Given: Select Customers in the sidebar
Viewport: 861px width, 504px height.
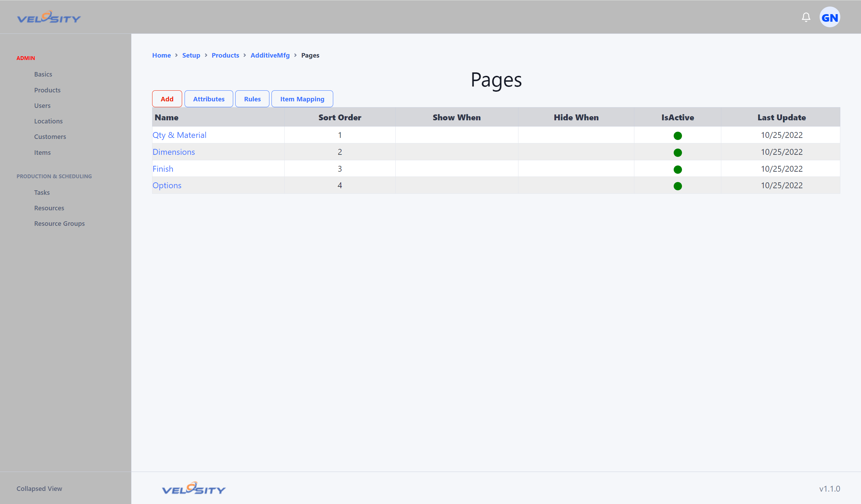Looking at the screenshot, I should tap(50, 137).
